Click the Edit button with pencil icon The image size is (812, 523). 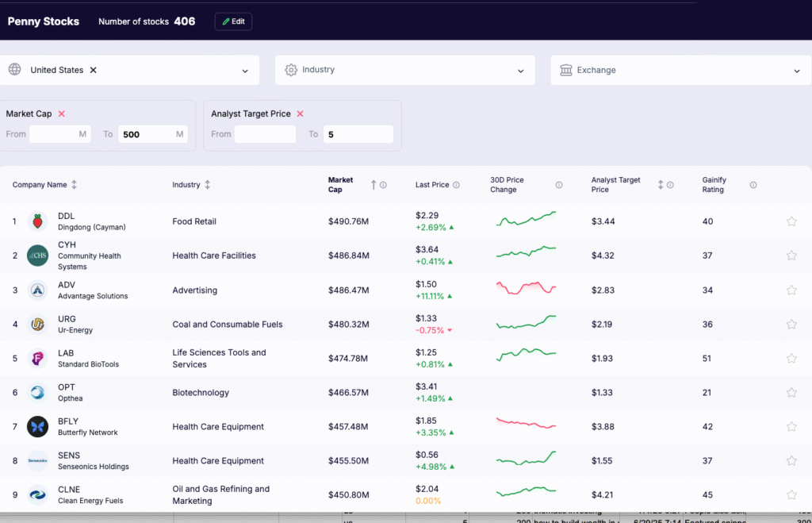[233, 21]
